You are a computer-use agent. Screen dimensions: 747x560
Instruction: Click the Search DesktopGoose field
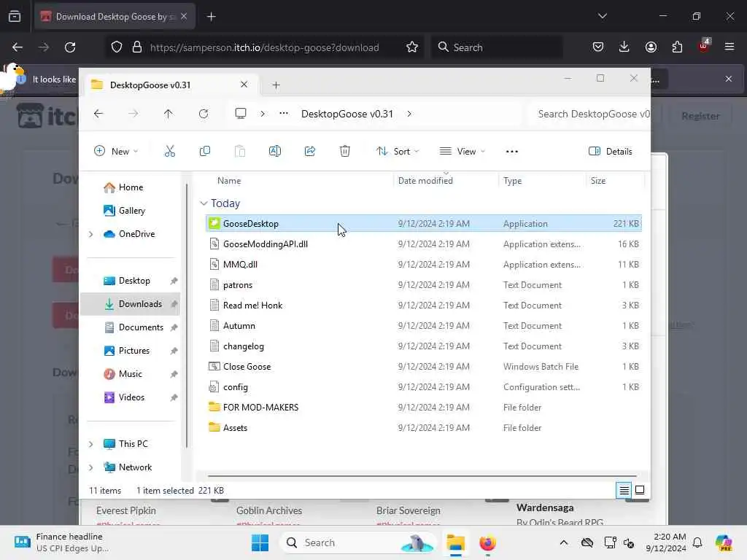click(590, 114)
